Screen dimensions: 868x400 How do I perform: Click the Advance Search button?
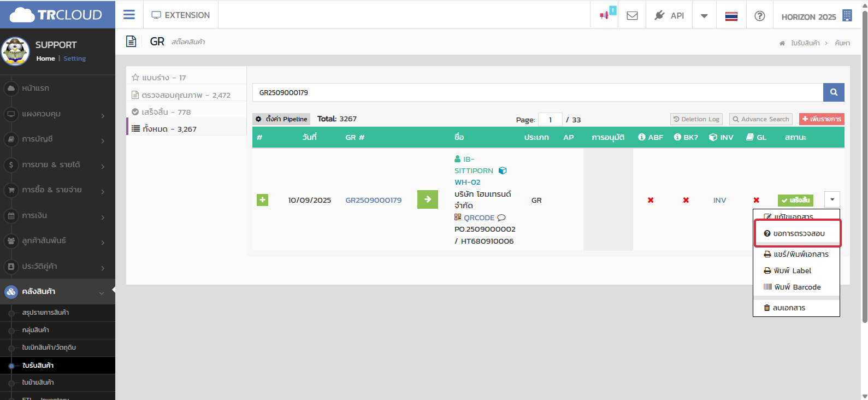760,119
